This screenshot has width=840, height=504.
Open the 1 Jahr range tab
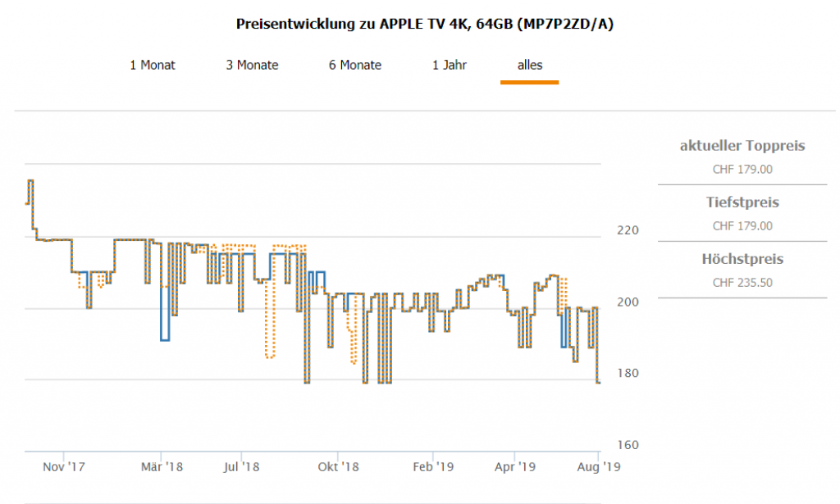(x=450, y=66)
